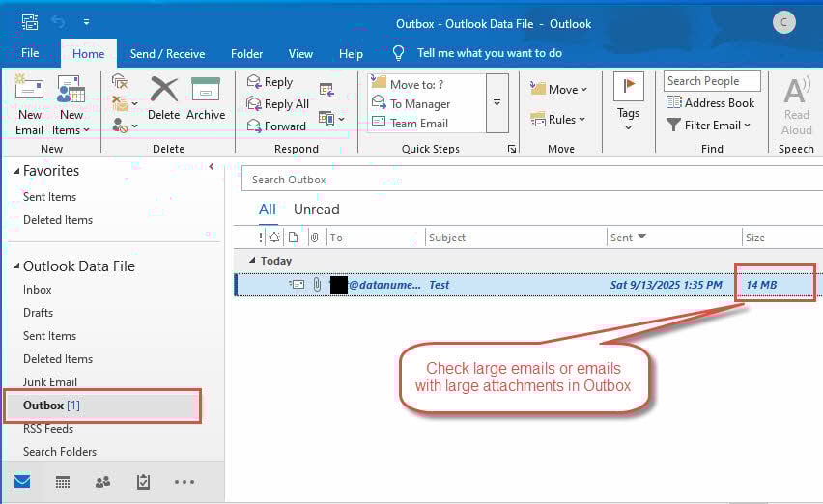
Task: Show Unread messages filter
Action: tap(317, 210)
